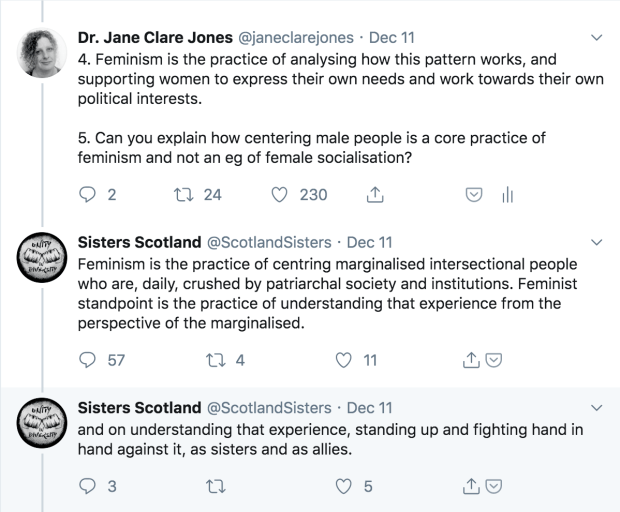The height and width of the screenshot is (512, 620).
Task: Like the Sisters Scotland tweet with 11 likes
Action: [345, 361]
